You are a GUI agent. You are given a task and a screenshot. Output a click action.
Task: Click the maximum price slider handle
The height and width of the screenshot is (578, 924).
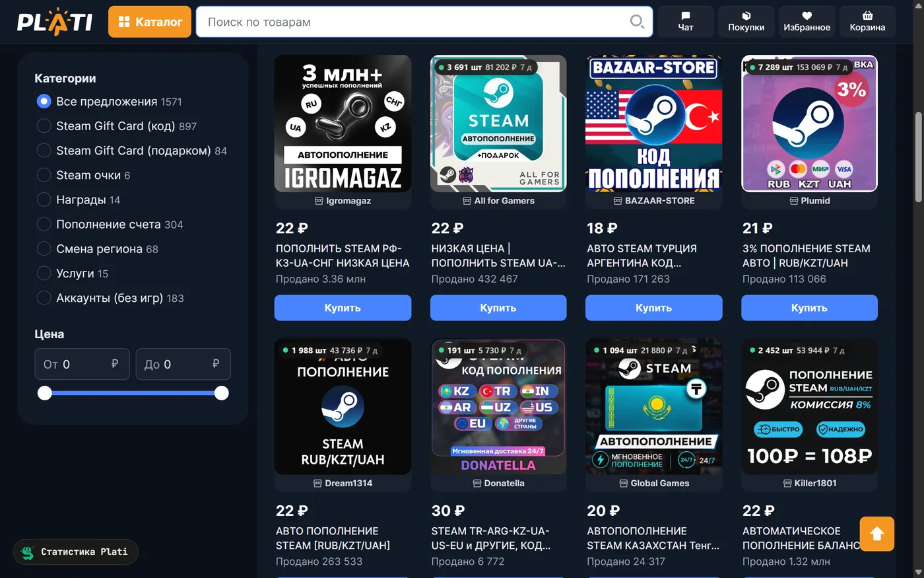click(x=222, y=393)
